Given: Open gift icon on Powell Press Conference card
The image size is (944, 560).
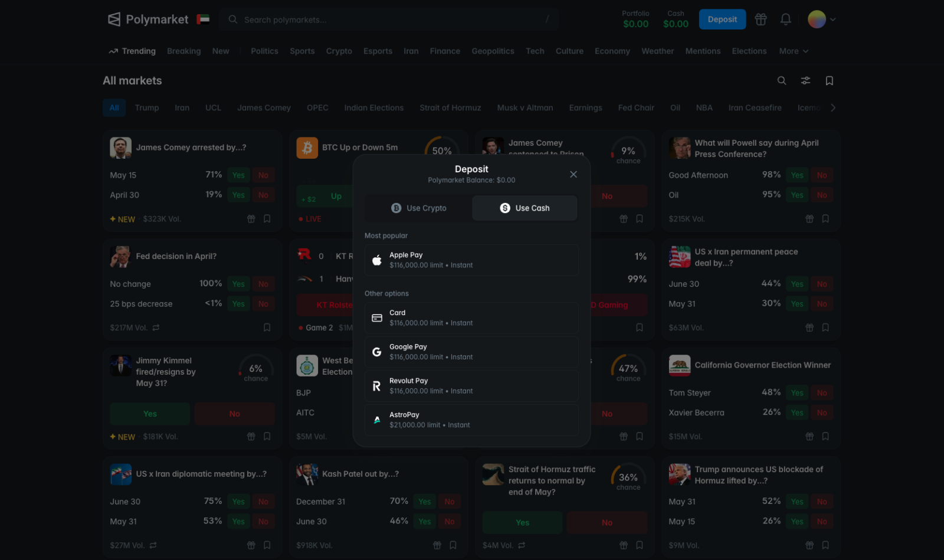Looking at the screenshot, I should click(x=809, y=219).
